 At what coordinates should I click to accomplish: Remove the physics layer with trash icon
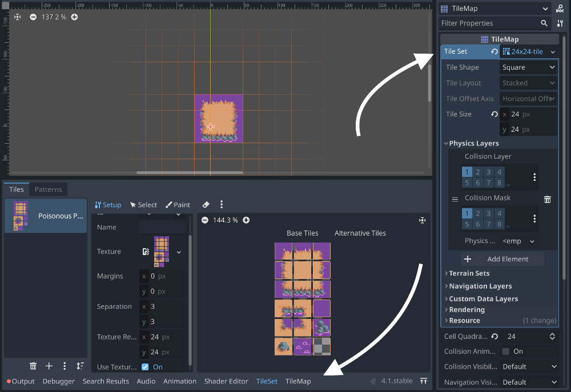coord(547,199)
